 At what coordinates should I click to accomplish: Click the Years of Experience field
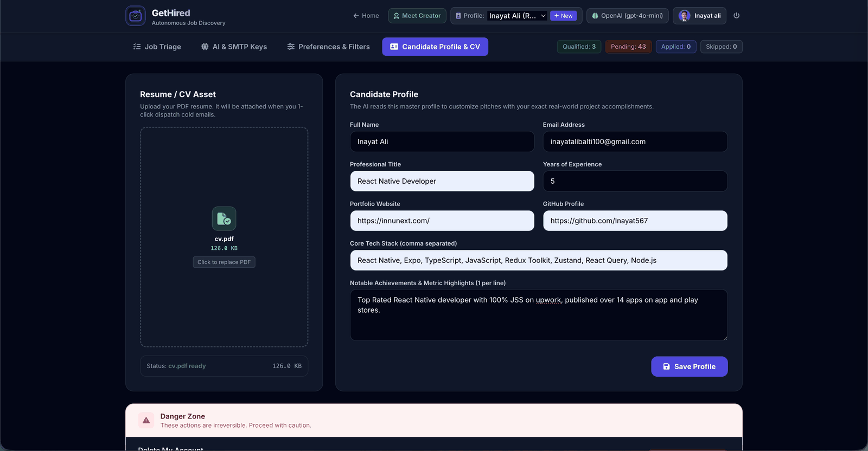pyautogui.click(x=635, y=181)
